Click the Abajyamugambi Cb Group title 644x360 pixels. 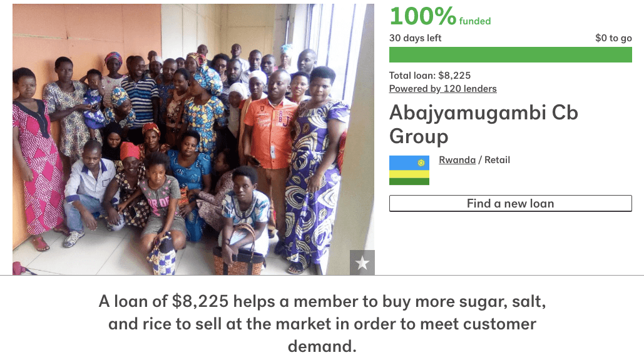483,124
